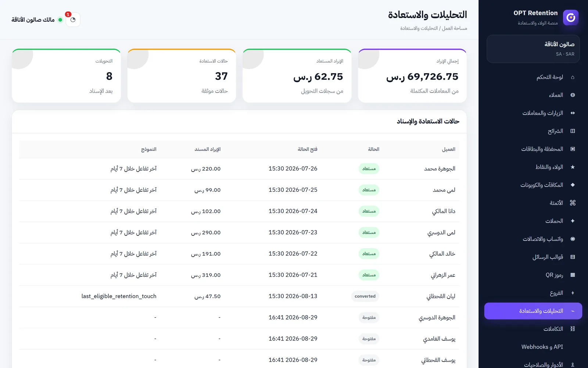The height and width of the screenshot is (368, 588).
Task: Click the wallet icon beside المحفظة والبطاقات
Action: tap(573, 149)
